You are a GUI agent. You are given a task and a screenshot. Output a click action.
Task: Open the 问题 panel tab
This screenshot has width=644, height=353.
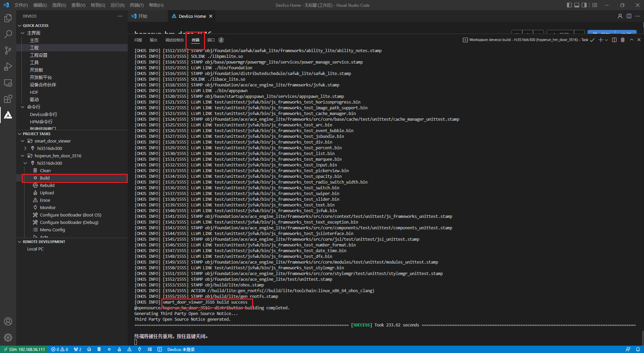click(x=138, y=40)
